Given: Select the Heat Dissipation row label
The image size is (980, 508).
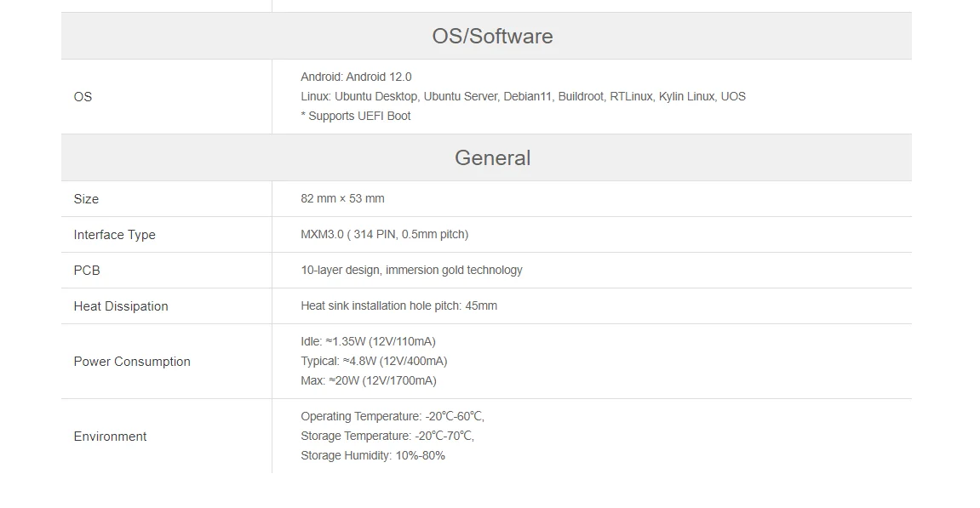Looking at the screenshot, I should pyautogui.click(x=121, y=306).
